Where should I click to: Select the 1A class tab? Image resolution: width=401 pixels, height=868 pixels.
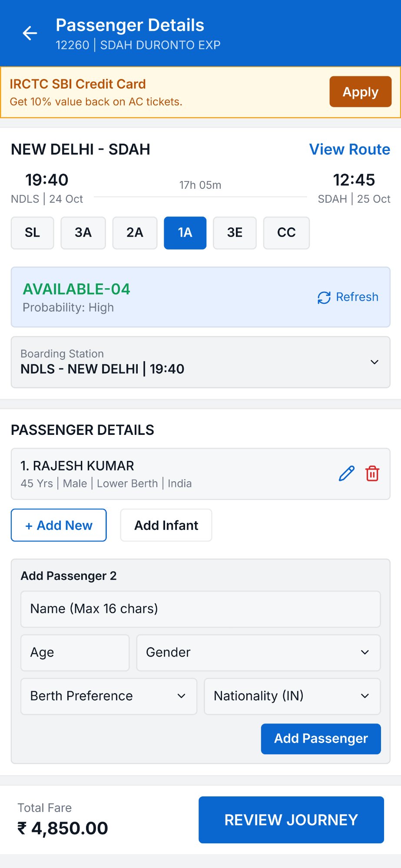pyautogui.click(x=185, y=233)
